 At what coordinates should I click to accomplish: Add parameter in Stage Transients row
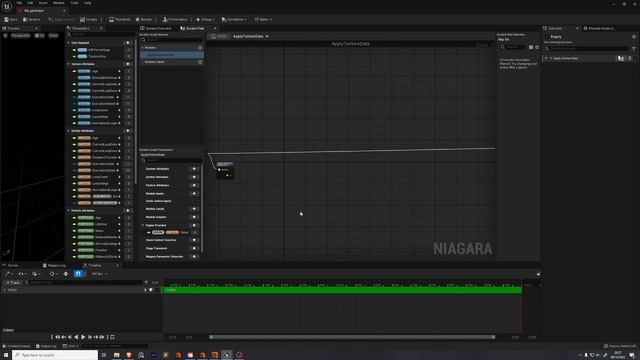pyautogui.click(x=194, y=248)
